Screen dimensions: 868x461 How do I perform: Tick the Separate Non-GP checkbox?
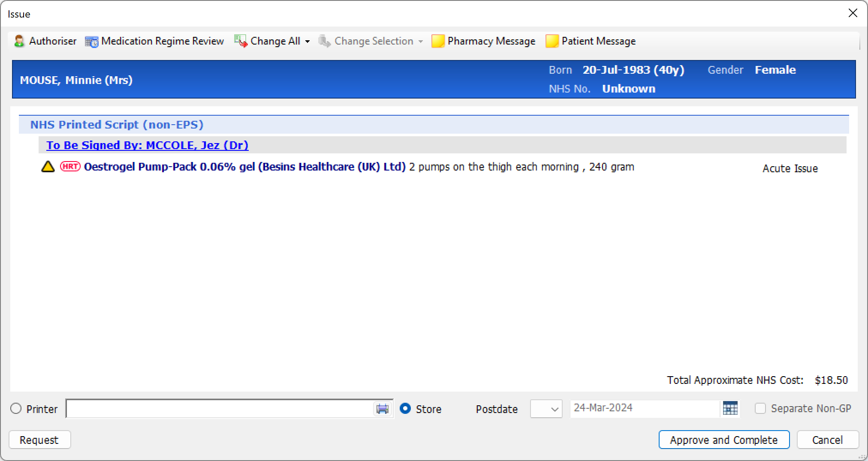(x=760, y=408)
